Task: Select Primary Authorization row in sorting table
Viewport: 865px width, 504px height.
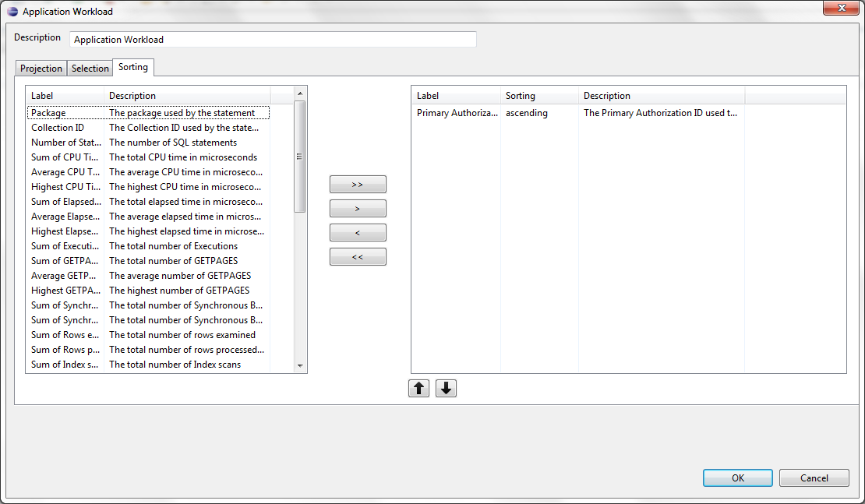Action: tap(457, 113)
